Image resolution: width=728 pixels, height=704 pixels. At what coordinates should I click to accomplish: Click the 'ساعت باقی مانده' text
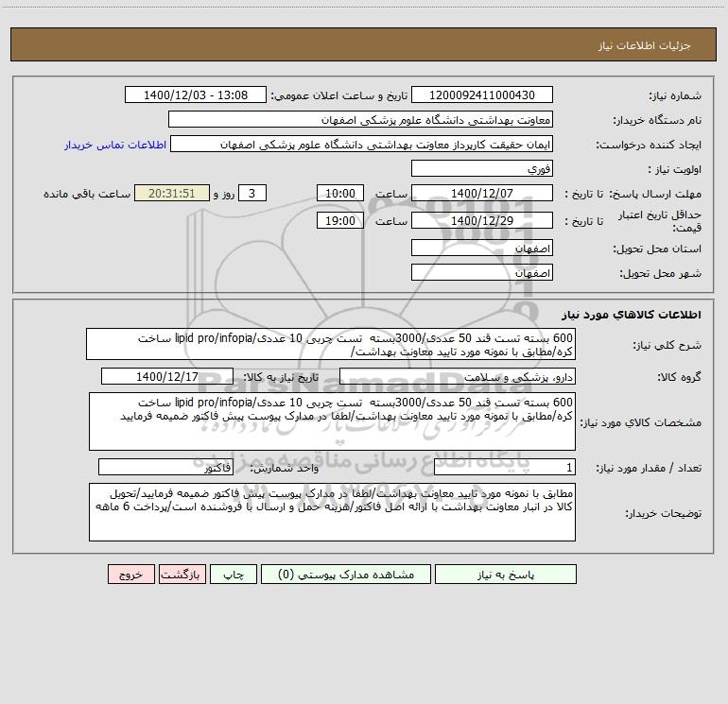(x=87, y=194)
